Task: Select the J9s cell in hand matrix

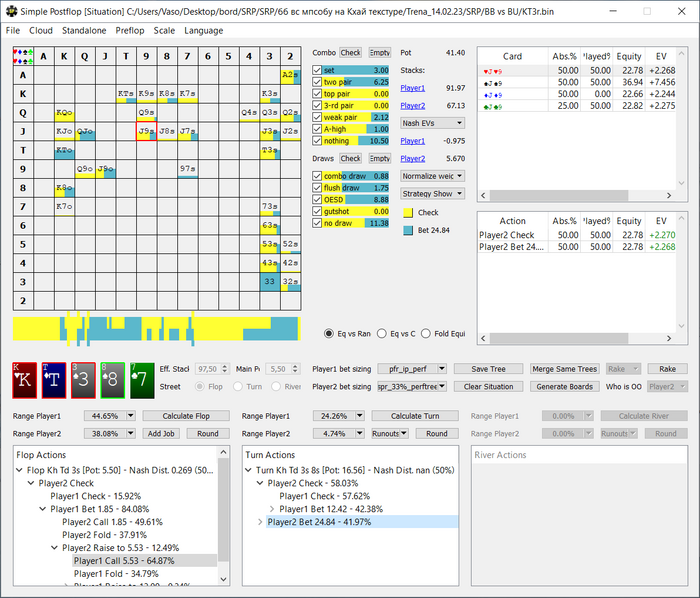Action: tap(145, 130)
